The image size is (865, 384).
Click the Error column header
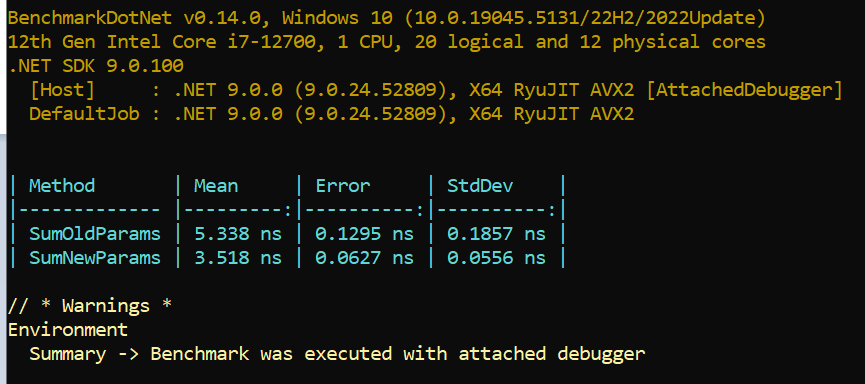pyautogui.click(x=343, y=186)
